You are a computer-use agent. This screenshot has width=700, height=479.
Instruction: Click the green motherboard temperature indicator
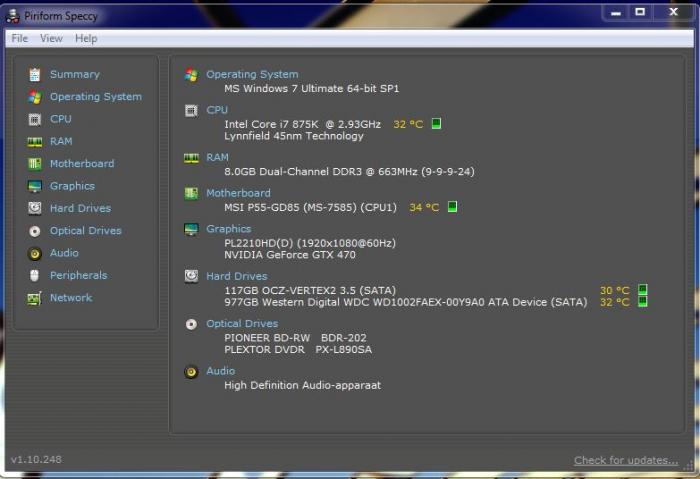point(452,207)
